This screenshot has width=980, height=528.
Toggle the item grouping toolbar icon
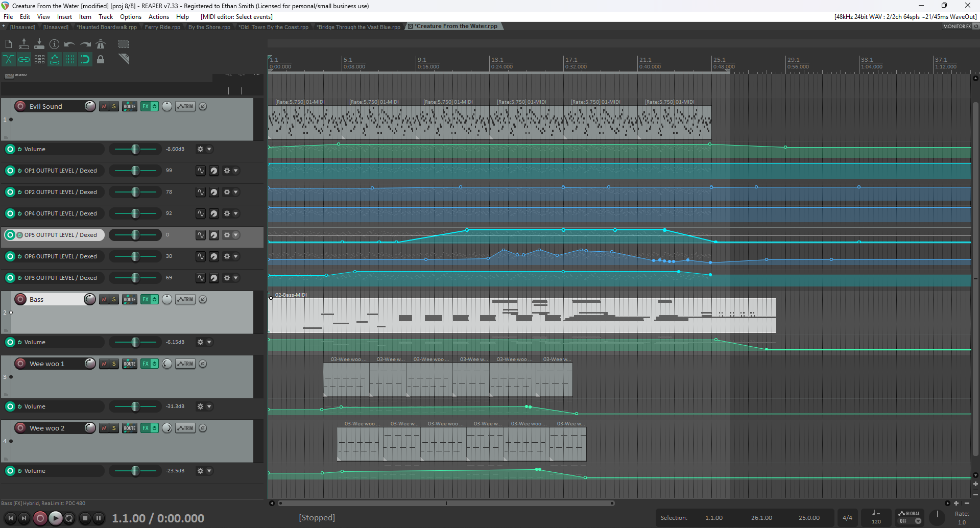[x=24, y=60]
